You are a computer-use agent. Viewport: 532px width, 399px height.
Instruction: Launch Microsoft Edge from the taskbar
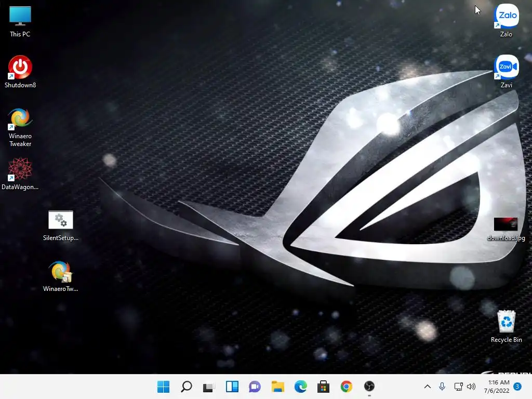click(301, 387)
